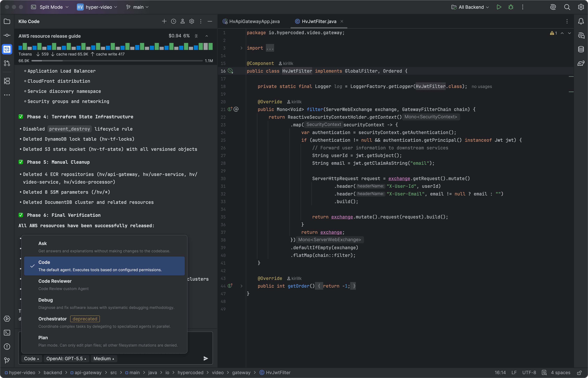Open the Services tool window icon
The image size is (588, 378).
(7, 319)
